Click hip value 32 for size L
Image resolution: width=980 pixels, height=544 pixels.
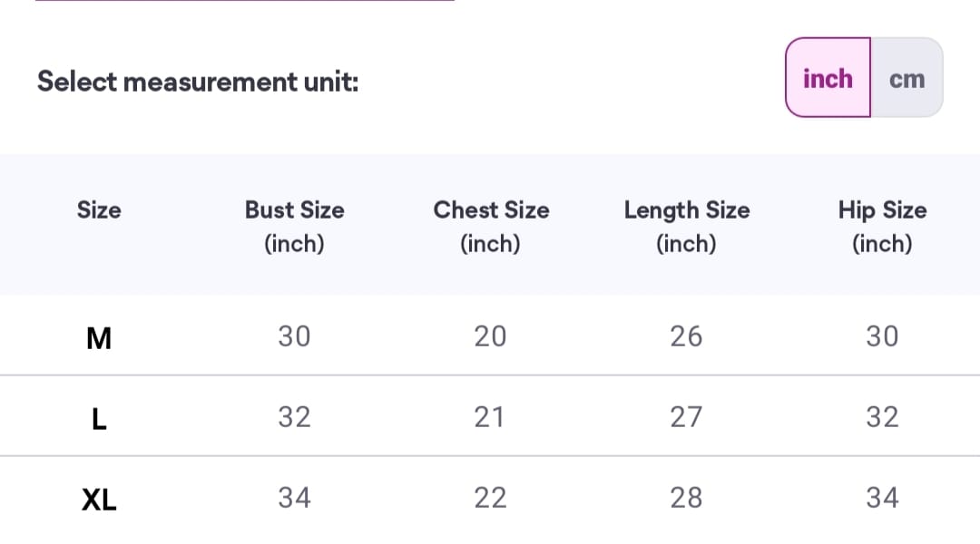882,417
